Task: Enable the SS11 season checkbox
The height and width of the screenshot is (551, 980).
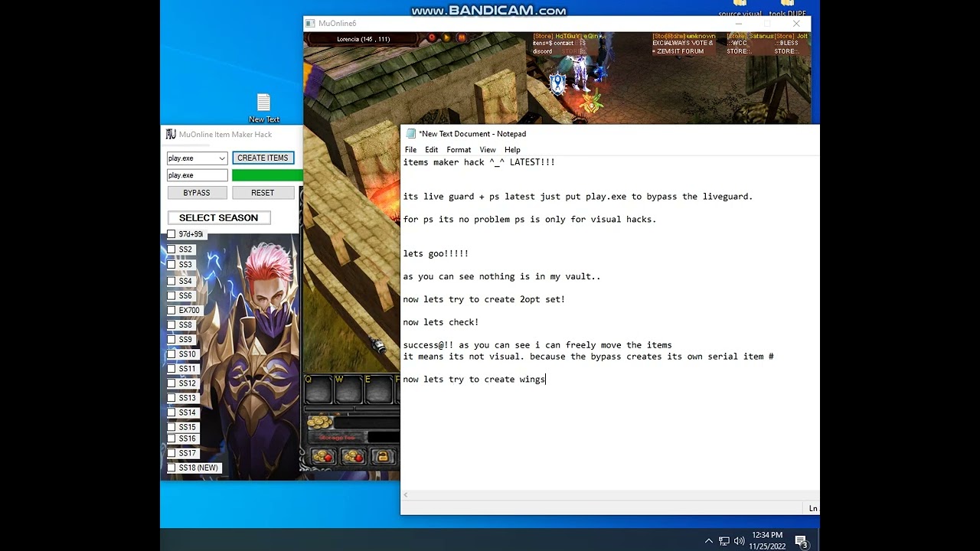Action: click(171, 369)
